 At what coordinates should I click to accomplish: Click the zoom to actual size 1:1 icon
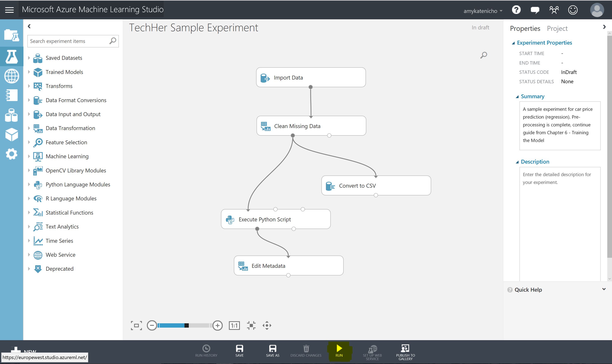pos(234,326)
